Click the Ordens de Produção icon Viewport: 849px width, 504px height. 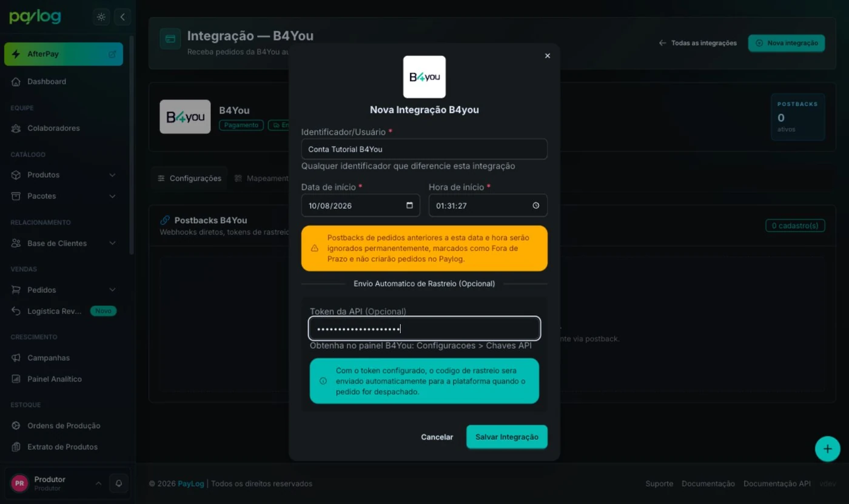tap(16, 426)
